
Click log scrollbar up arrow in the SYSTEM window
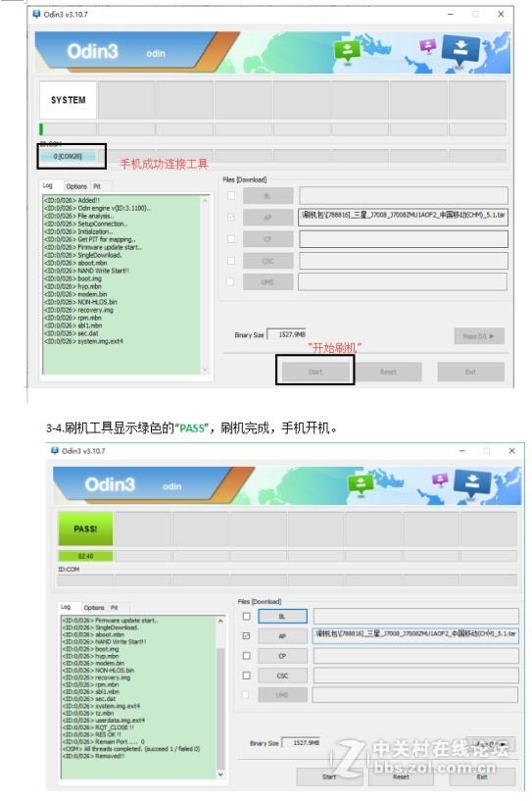pyautogui.click(x=205, y=201)
